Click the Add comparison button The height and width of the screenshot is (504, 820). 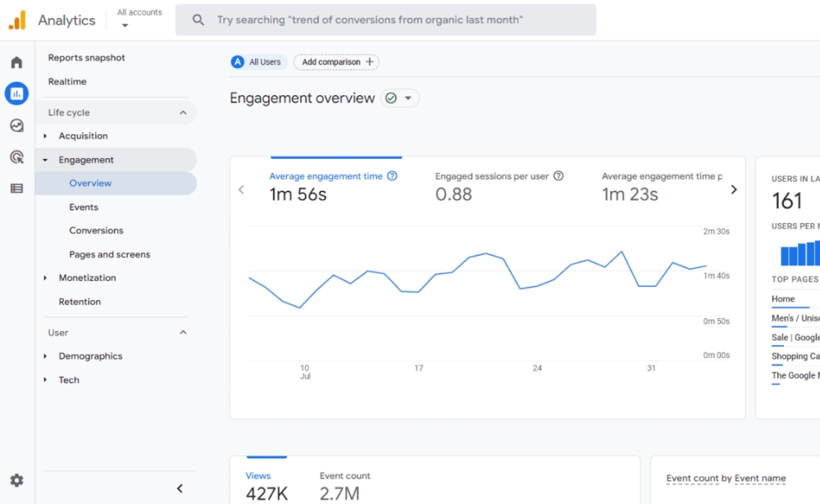(x=336, y=61)
